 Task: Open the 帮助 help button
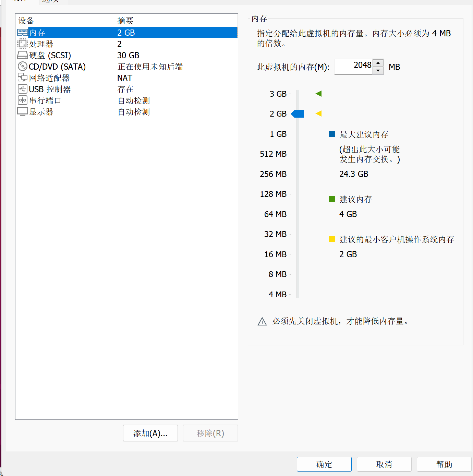point(444,464)
